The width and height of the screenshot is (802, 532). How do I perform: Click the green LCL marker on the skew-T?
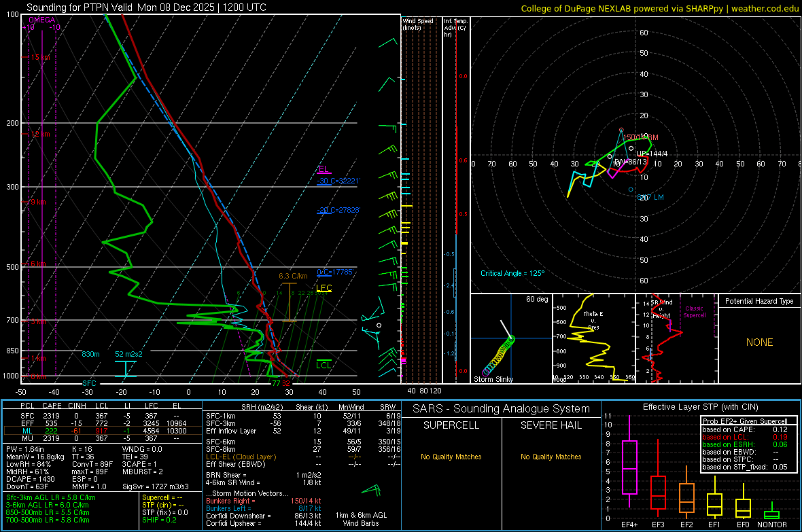[324, 365]
